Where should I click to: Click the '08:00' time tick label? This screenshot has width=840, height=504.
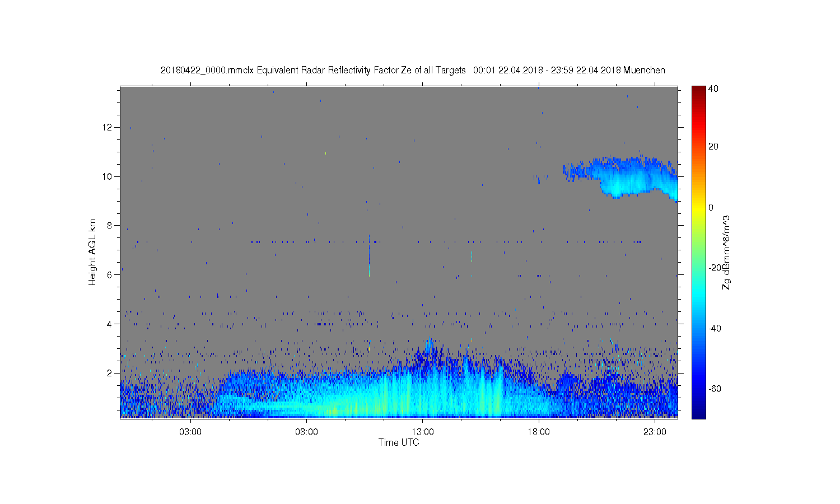pyautogui.click(x=306, y=432)
